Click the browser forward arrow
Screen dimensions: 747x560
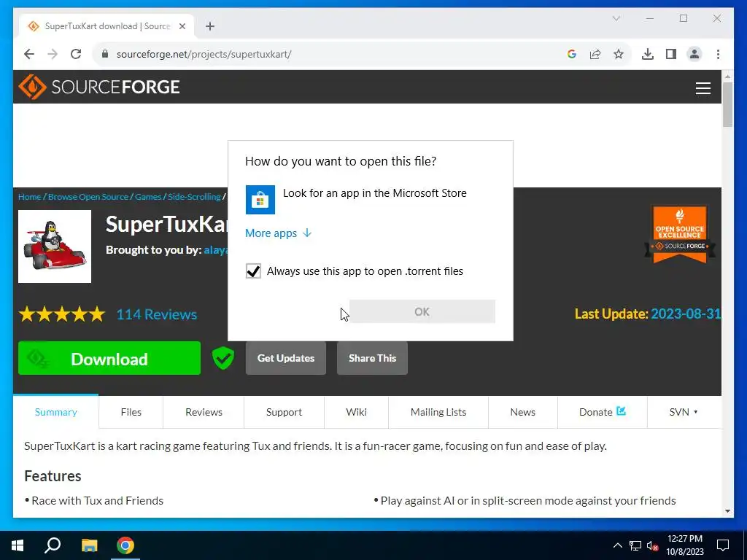[53, 54]
